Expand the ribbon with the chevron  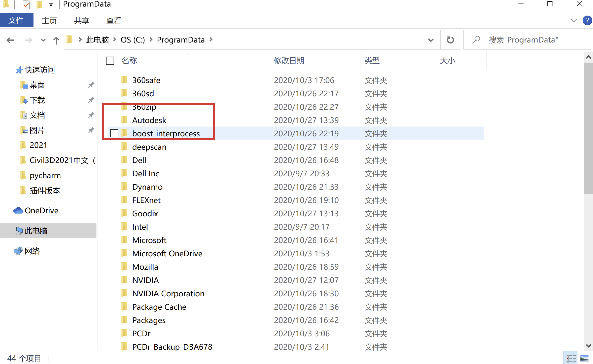coord(574,20)
